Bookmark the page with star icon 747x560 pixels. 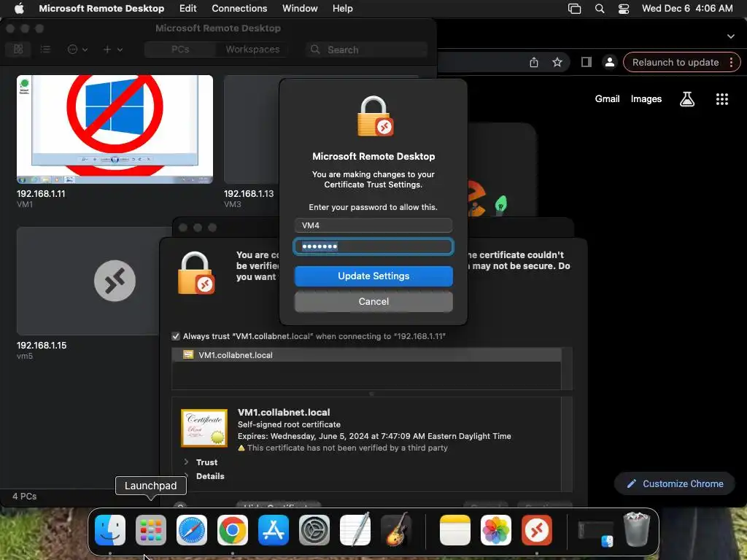(x=557, y=63)
